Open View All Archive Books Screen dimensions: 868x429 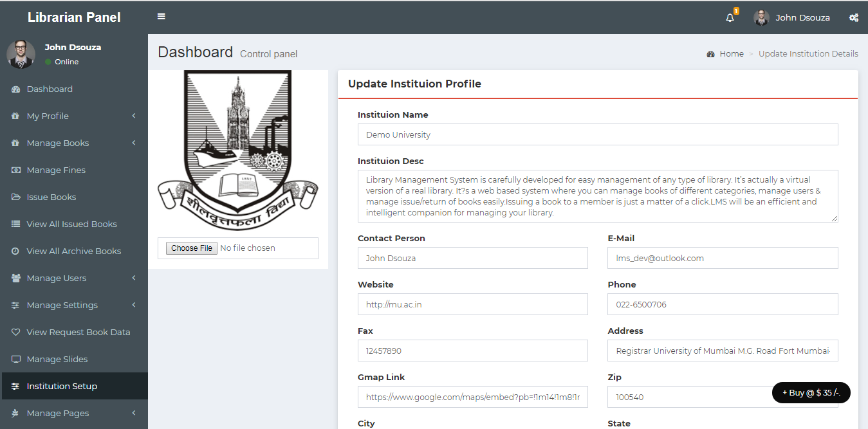point(74,251)
